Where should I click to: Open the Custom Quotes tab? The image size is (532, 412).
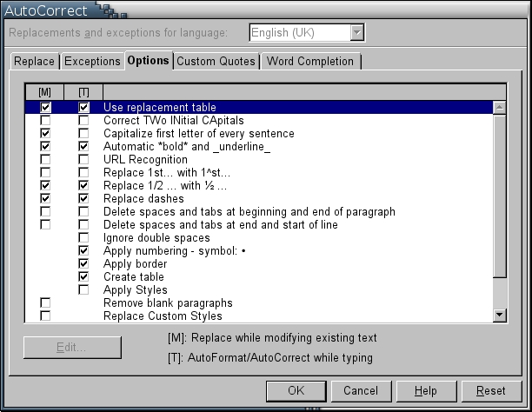click(216, 62)
